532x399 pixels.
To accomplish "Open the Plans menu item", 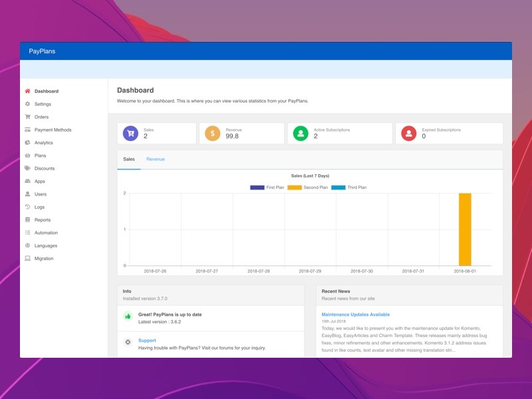I will tap(40, 156).
